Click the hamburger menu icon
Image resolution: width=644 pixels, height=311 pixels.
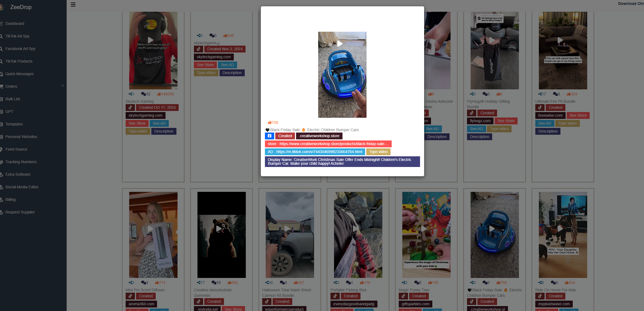pyautogui.click(x=73, y=5)
